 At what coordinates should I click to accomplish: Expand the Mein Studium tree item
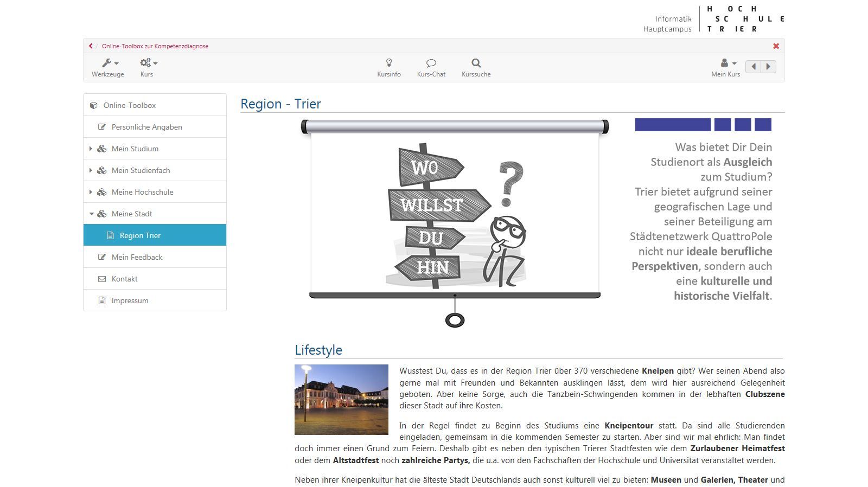(91, 149)
